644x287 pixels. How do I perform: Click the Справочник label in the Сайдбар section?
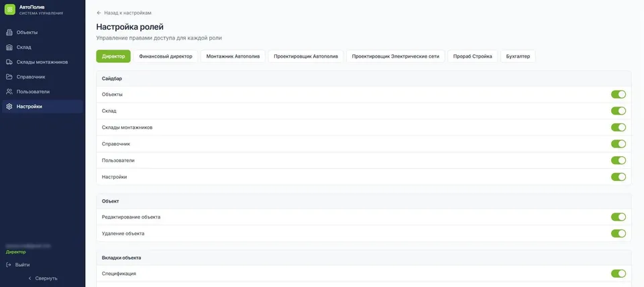coord(116,143)
